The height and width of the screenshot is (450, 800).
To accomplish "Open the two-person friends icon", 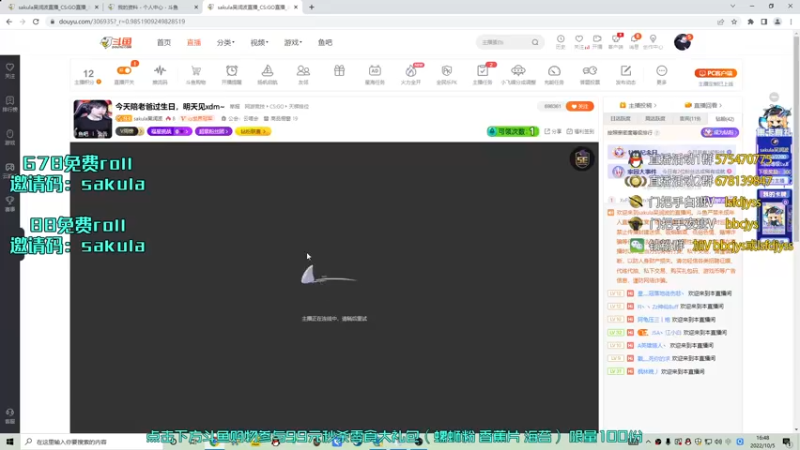I will click(x=303, y=71).
